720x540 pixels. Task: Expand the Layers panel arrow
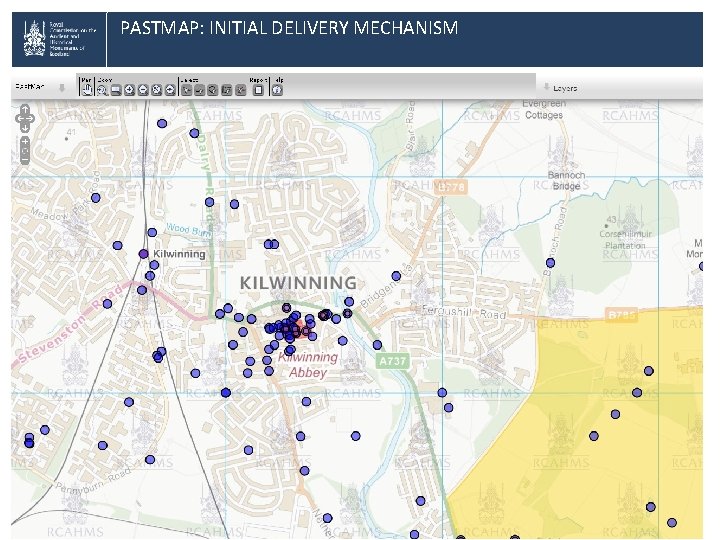pos(546,87)
